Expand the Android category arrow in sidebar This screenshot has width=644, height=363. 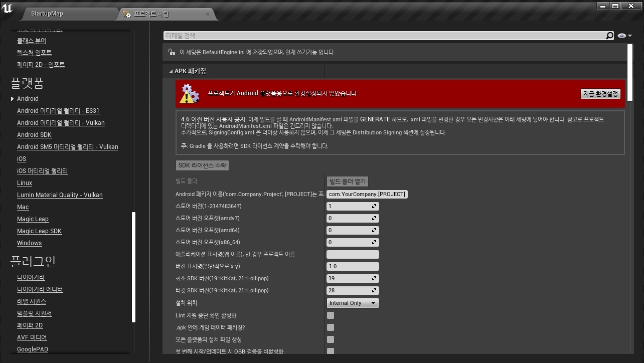[x=13, y=99]
